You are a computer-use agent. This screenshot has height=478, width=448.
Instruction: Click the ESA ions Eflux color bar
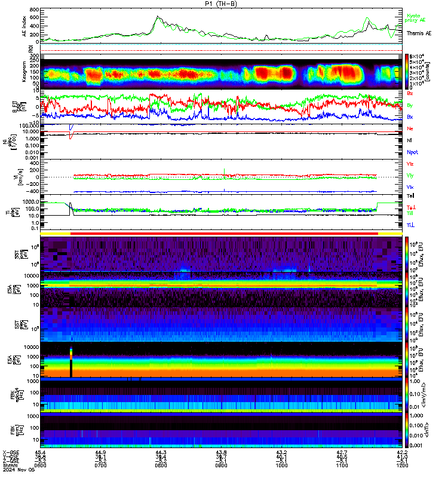click(x=407, y=289)
